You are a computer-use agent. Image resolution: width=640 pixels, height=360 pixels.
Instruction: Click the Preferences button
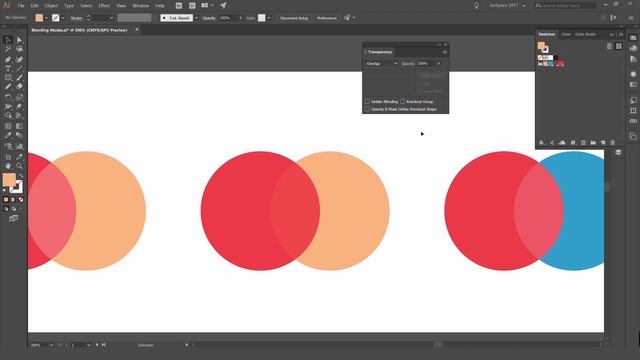(x=327, y=18)
